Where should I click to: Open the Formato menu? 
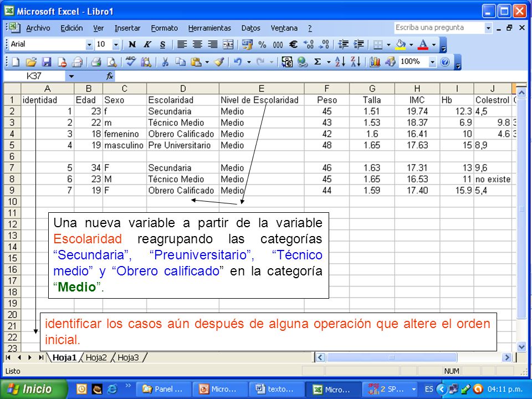click(x=164, y=28)
